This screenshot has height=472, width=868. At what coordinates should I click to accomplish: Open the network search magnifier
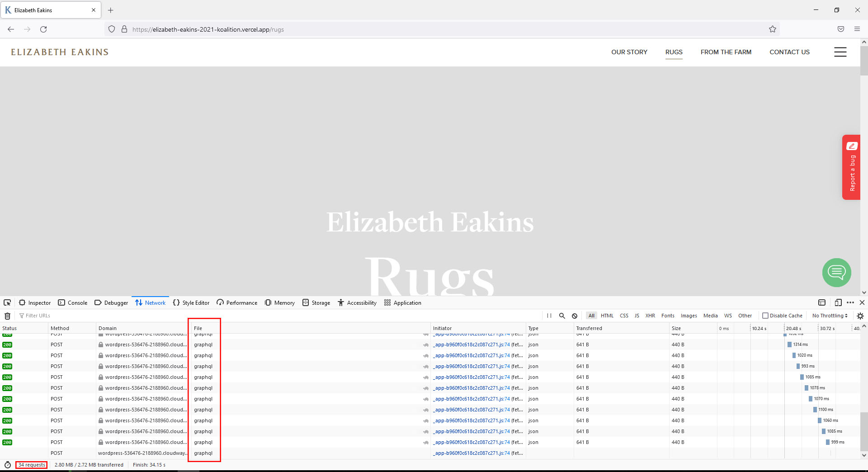562,316
